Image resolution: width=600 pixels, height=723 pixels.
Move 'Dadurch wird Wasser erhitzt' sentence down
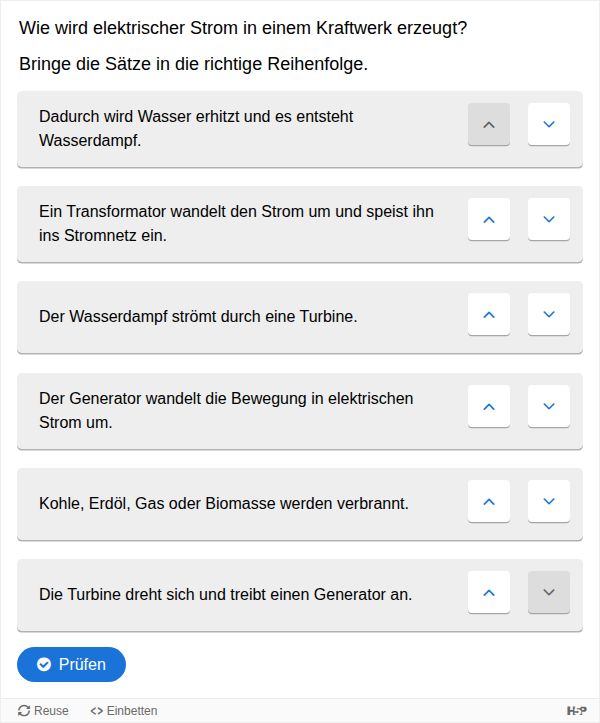point(549,125)
